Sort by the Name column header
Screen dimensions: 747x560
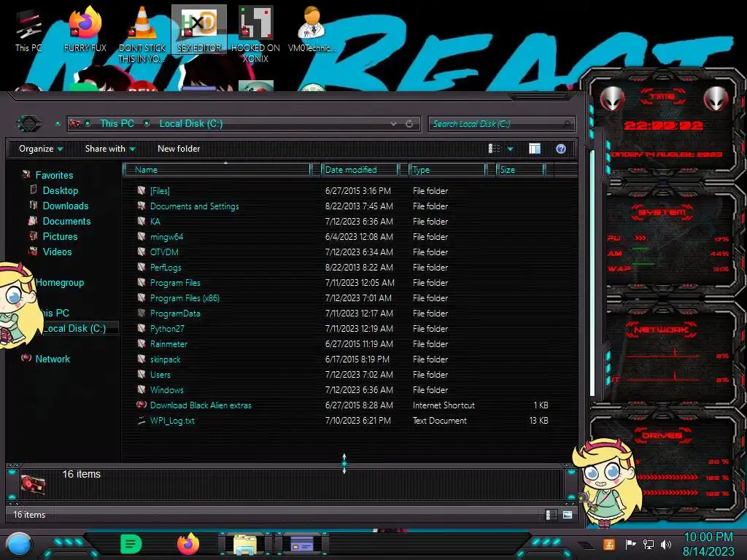click(x=217, y=169)
